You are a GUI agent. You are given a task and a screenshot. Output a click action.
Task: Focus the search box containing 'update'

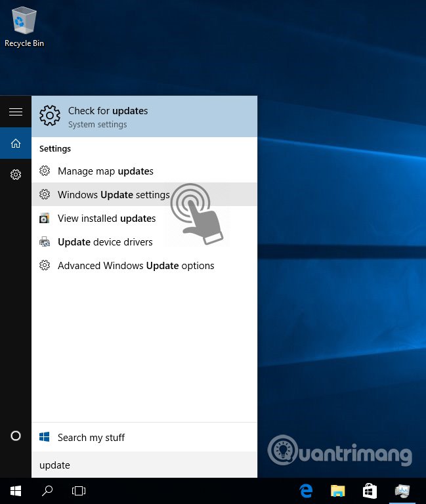pyautogui.click(x=144, y=465)
